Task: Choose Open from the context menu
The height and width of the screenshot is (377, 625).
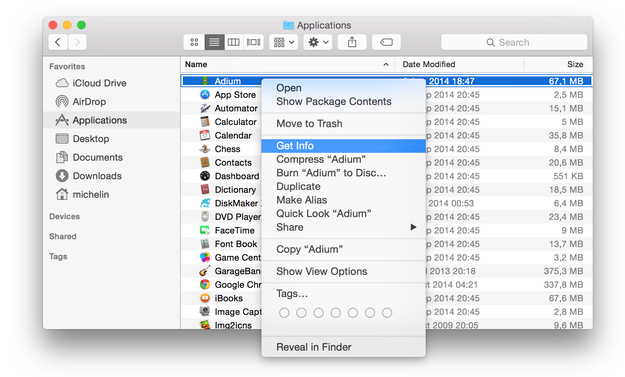Action: (x=344, y=88)
